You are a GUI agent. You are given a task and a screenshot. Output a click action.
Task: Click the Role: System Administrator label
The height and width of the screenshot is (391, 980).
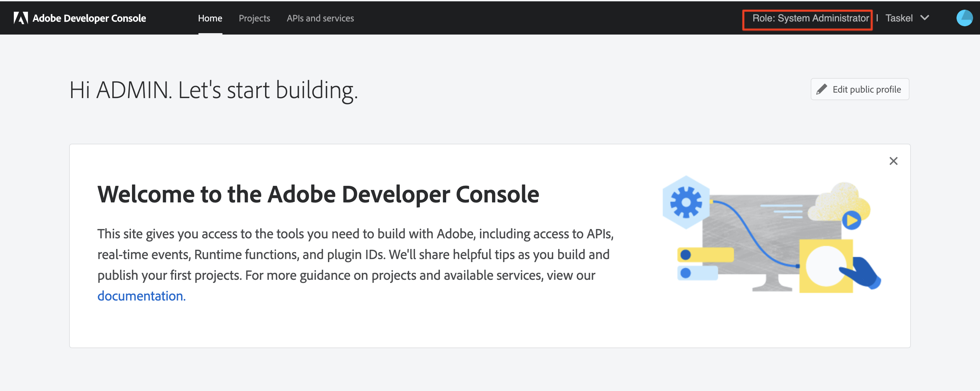pyautogui.click(x=810, y=18)
